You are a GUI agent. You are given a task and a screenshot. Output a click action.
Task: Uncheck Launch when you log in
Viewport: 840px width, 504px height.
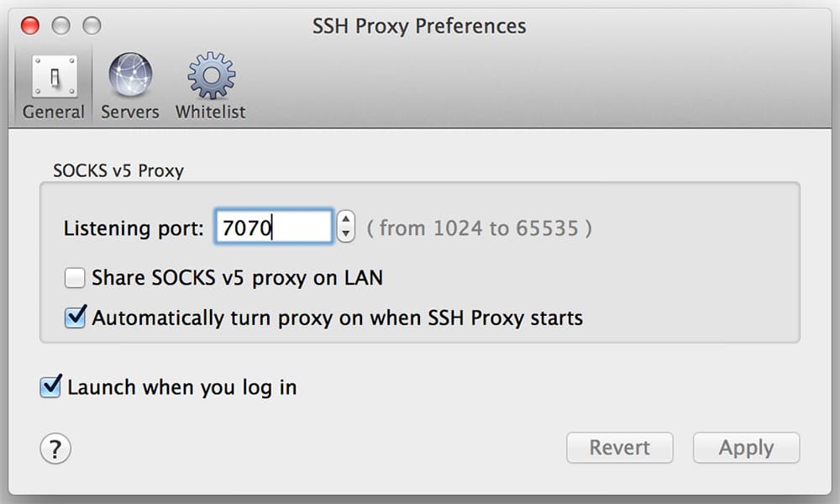pyautogui.click(x=50, y=386)
